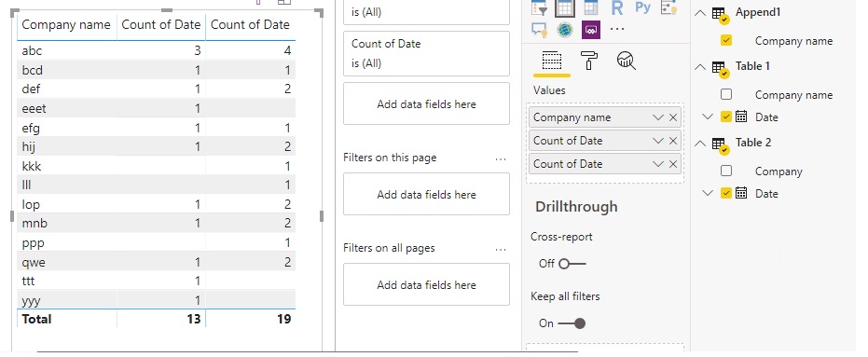Select the ppp company cell
Image resolution: width=868 pixels, height=357 pixels.
click(33, 243)
